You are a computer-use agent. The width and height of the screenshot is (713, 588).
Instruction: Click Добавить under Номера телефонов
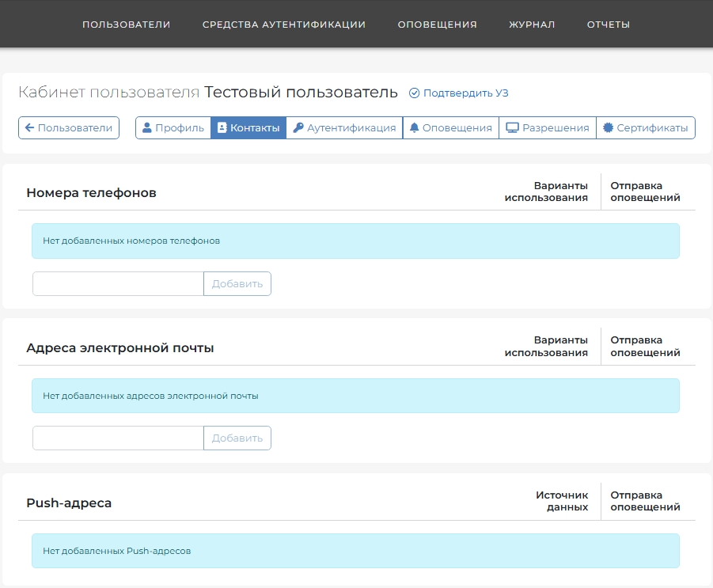(x=237, y=284)
